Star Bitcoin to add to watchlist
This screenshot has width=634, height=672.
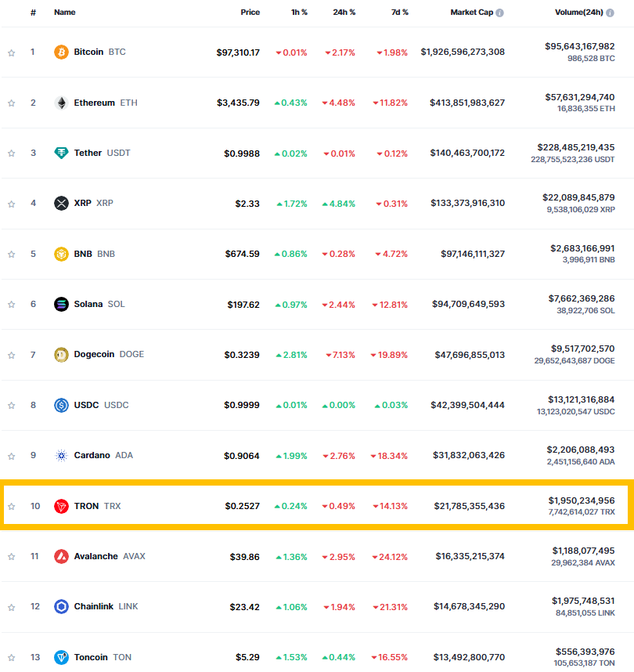point(12,52)
